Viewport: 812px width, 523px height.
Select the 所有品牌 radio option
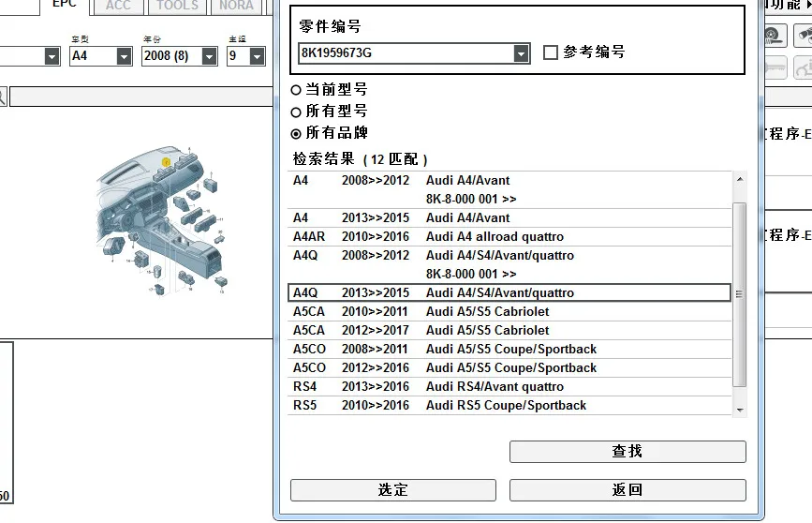(x=296, y=134)
